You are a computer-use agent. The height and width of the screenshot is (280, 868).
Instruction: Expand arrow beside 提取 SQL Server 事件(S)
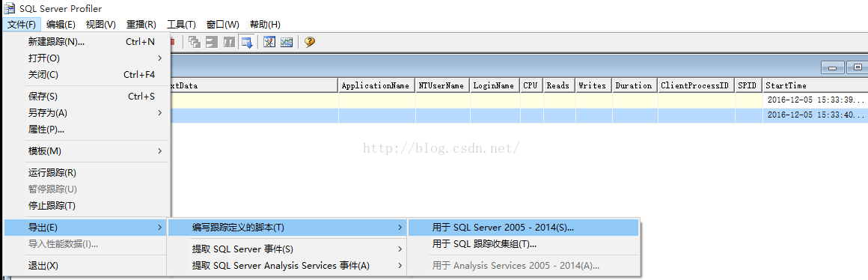point(400,249)
